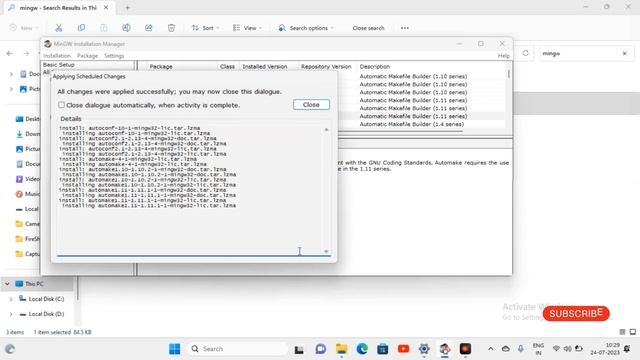
Task: Expand Documents node in sidebar
Action: (x=11, y=74)
